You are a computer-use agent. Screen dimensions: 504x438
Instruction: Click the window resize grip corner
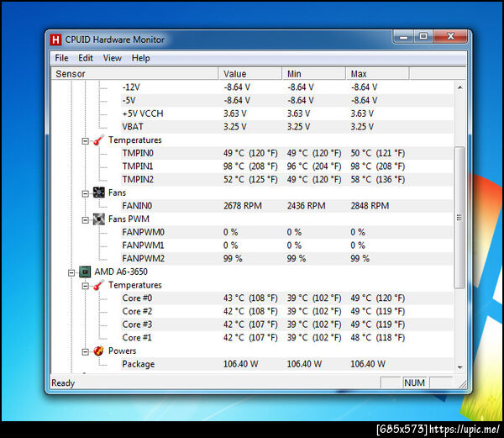coord(462,384)
